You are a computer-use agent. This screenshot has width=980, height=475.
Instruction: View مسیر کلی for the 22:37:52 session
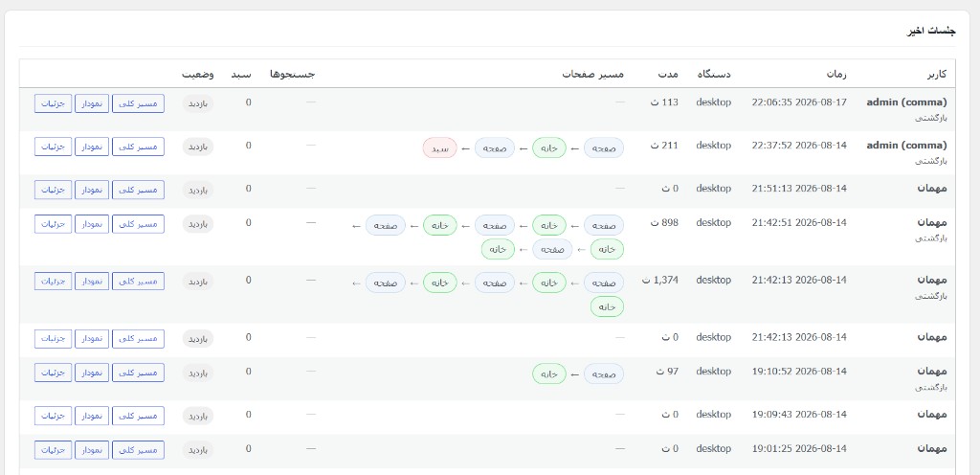click(138, 147)
